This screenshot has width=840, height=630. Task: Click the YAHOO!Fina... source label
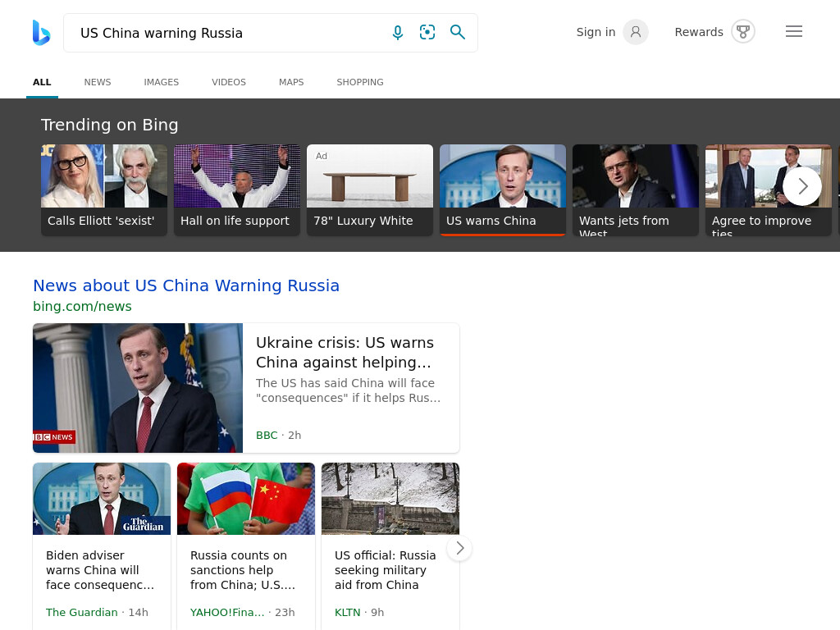tap(227, 612)
